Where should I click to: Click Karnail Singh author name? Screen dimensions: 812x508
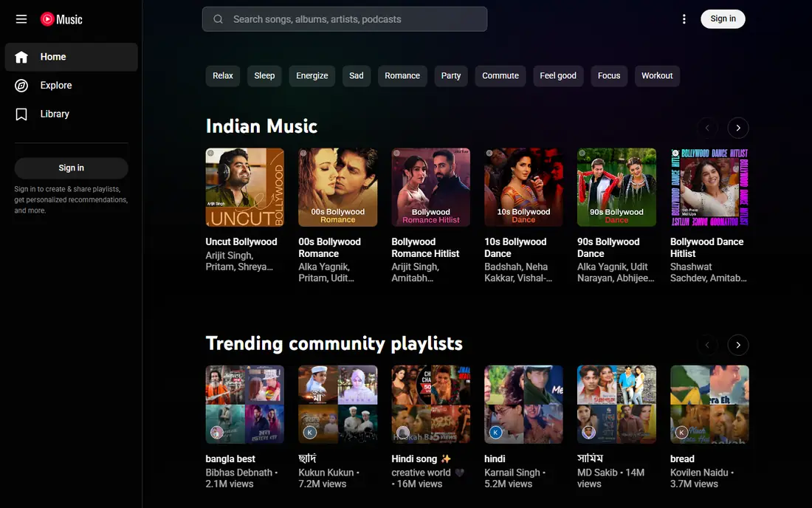[512, 473]
